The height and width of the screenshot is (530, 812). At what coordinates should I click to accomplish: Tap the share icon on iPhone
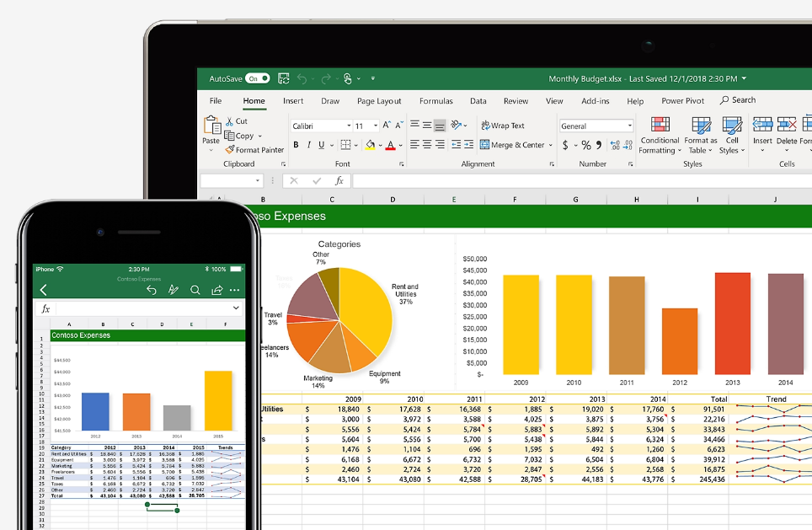217,290
